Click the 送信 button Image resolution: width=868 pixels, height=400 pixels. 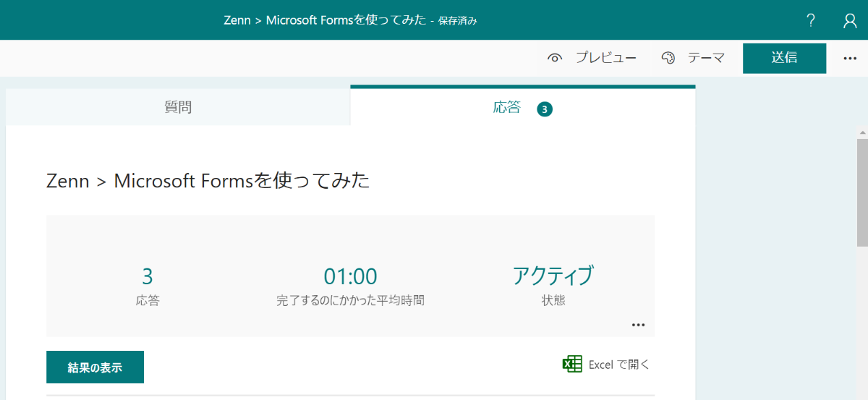tap(784, 58)
